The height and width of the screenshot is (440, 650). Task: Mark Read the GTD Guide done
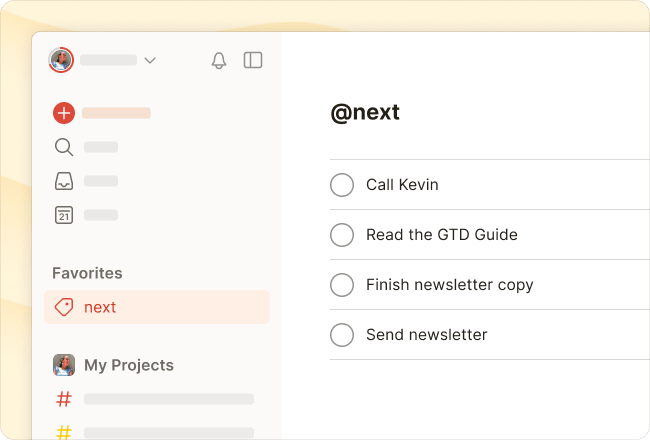point(342,235)
